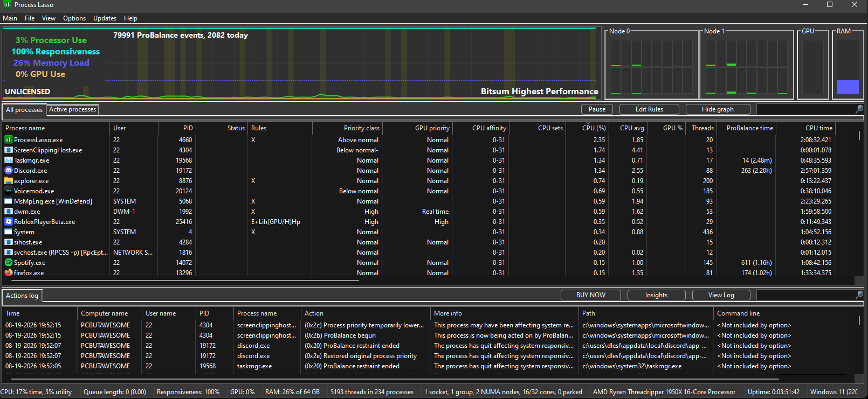Screen dimensions: 868x399
Task: Click the sihost.exe process icon
Action: 9,242
